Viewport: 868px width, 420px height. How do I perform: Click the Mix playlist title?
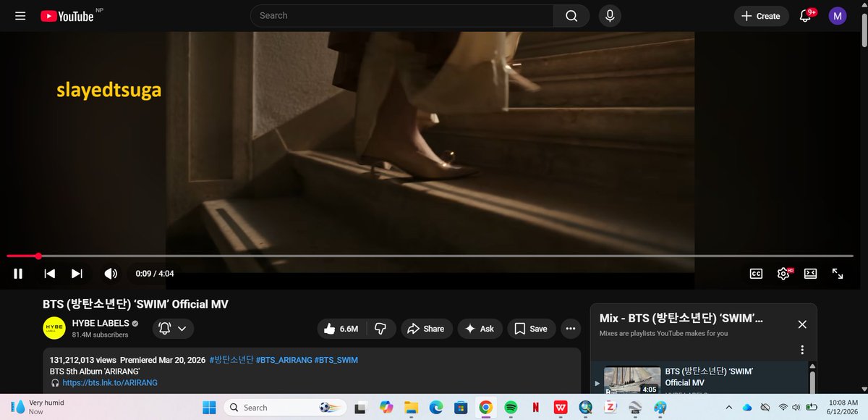681,319
